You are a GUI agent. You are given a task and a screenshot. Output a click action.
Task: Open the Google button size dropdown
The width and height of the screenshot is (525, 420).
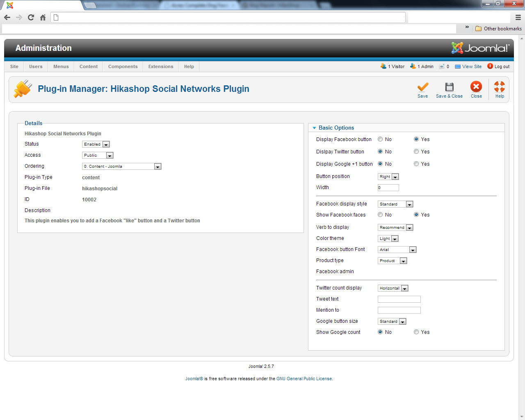(x=392, y=322)
